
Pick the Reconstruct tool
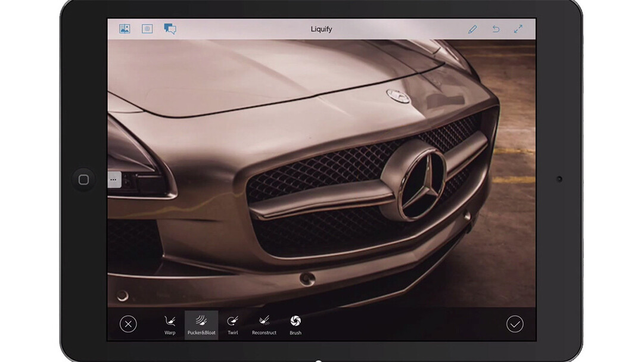264,324
